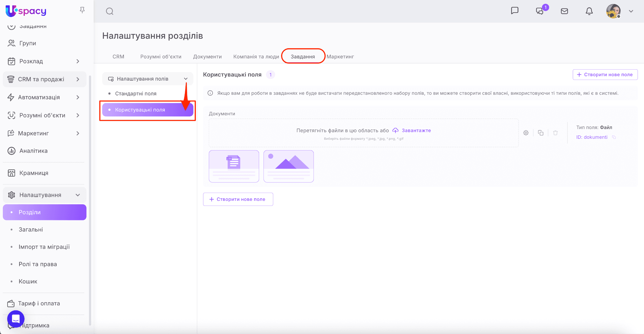
Task: Click the gear icon for Документи field
Action: [x=526, y=133]
